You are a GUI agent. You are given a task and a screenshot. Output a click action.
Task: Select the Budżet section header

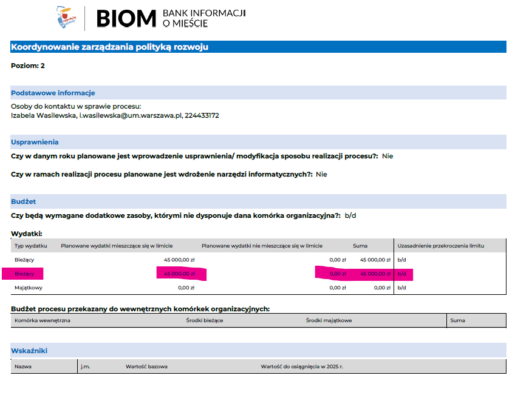[x=24, y=201]
